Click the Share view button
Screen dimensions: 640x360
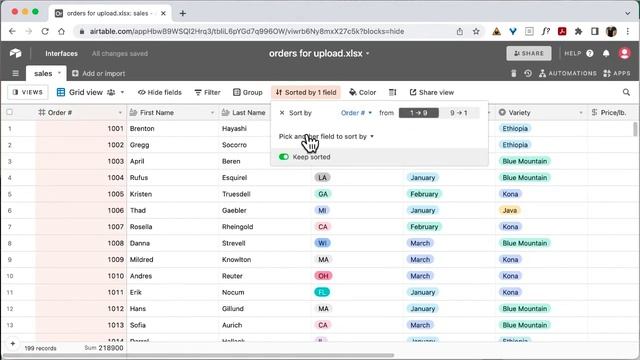[431, 92]
